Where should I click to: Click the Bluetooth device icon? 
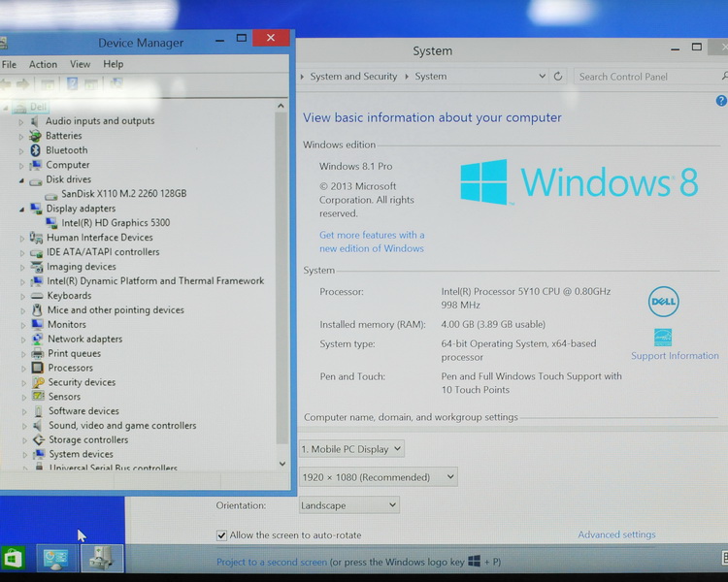pyautogui.click(x=35, y=150)
